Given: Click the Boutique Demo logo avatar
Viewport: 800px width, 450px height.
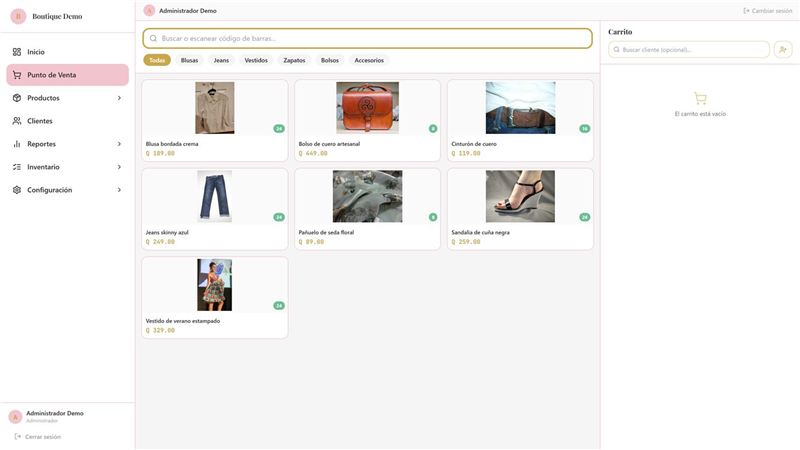Looking at the screenshot, I should [x=18, y=16].
